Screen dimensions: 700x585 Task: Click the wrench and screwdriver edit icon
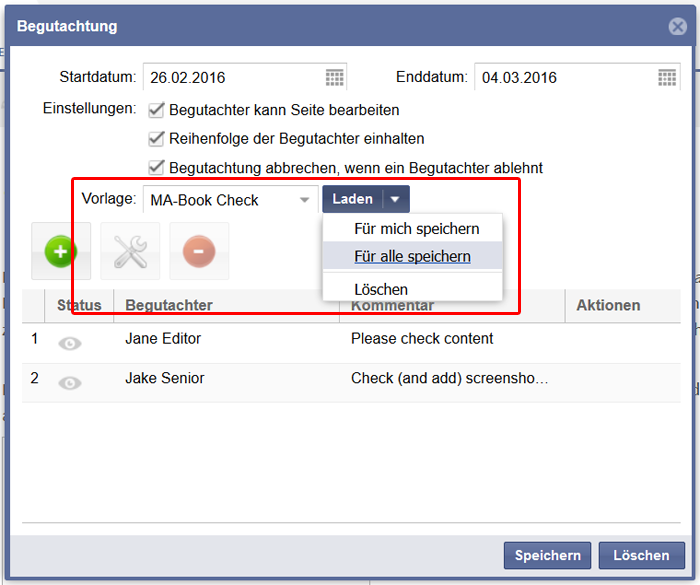click(130, 251)
